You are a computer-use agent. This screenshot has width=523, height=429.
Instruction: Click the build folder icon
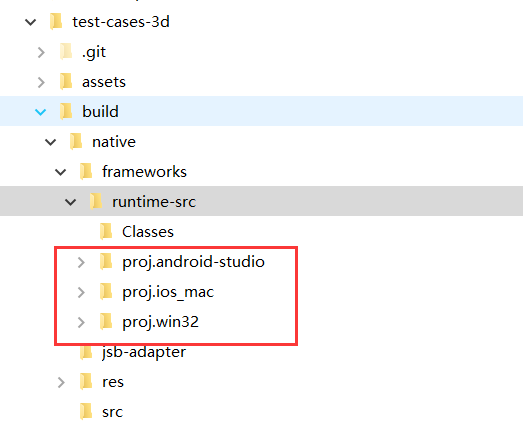pos(66,111)
